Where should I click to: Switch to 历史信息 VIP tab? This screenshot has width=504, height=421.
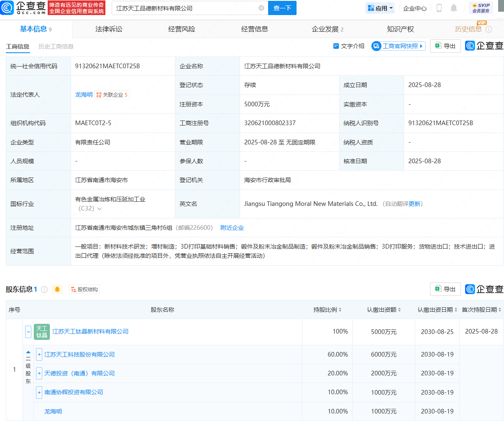coord(468,29)
